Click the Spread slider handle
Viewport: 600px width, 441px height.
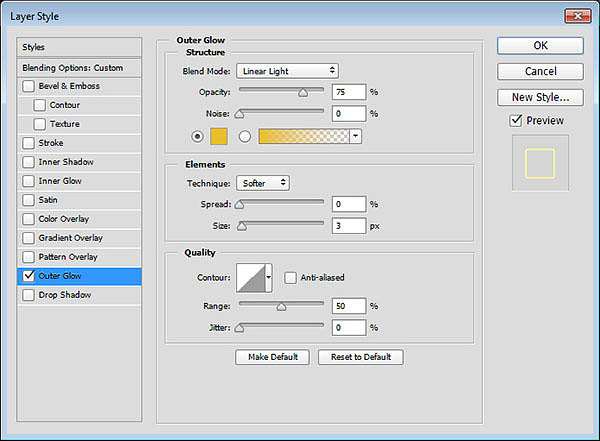[x=240, y=204]
